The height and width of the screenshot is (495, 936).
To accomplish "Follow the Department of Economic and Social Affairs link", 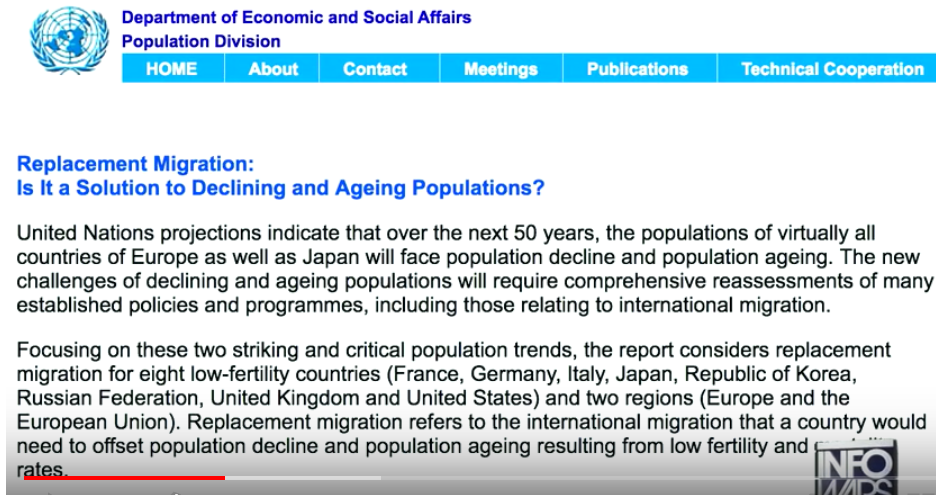I will 296,18.
